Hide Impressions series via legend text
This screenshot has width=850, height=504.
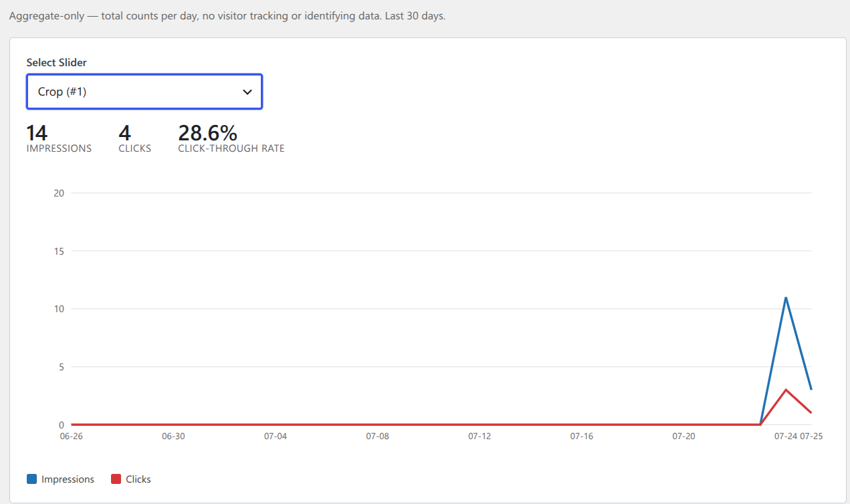coord(68,479)
